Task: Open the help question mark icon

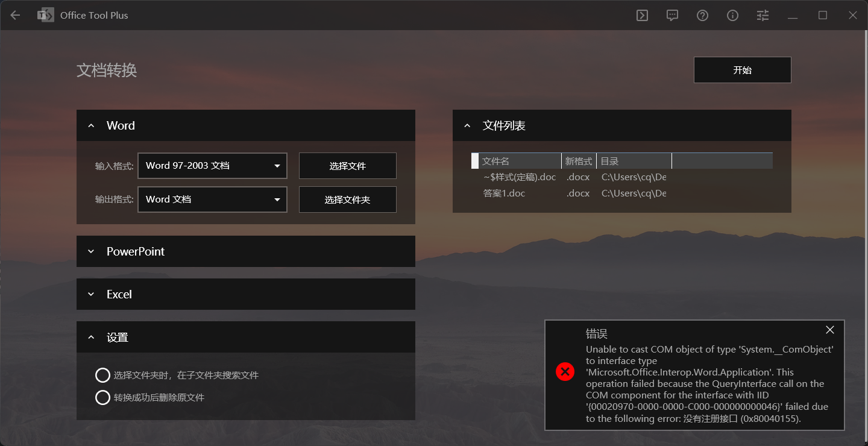Action: click(702, 16)
